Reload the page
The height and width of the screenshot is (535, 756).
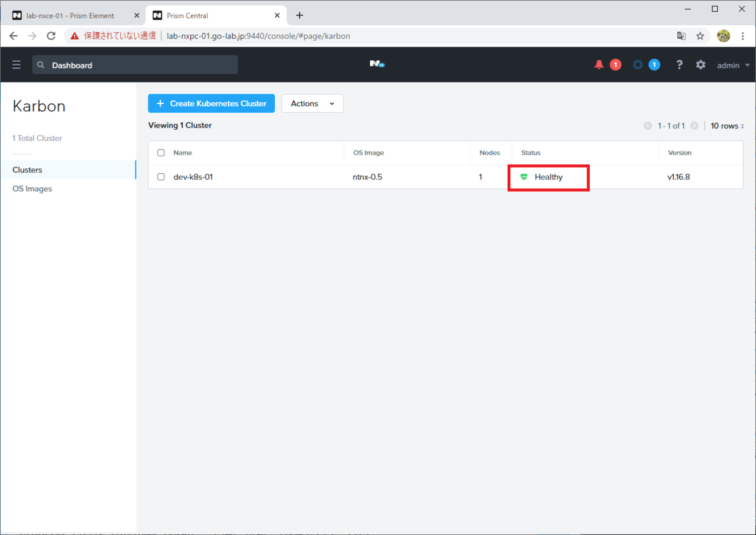click(52, 36)
